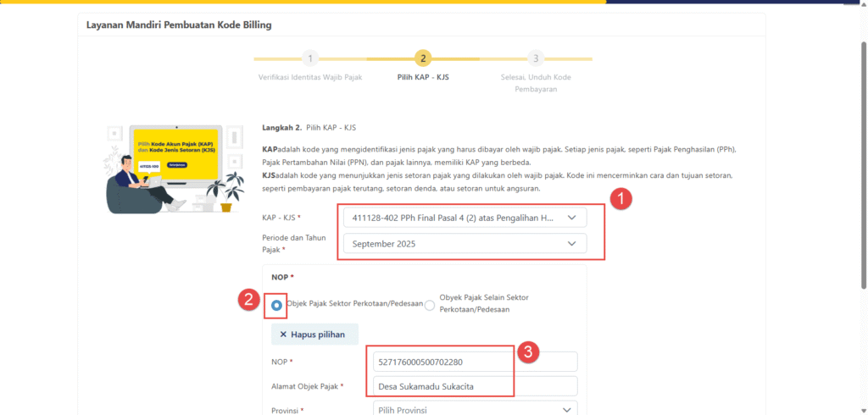
Task: Select Objek Pajak Sektor Perkotaan/Pedesaan radio
Action: (x=276, y=305)
